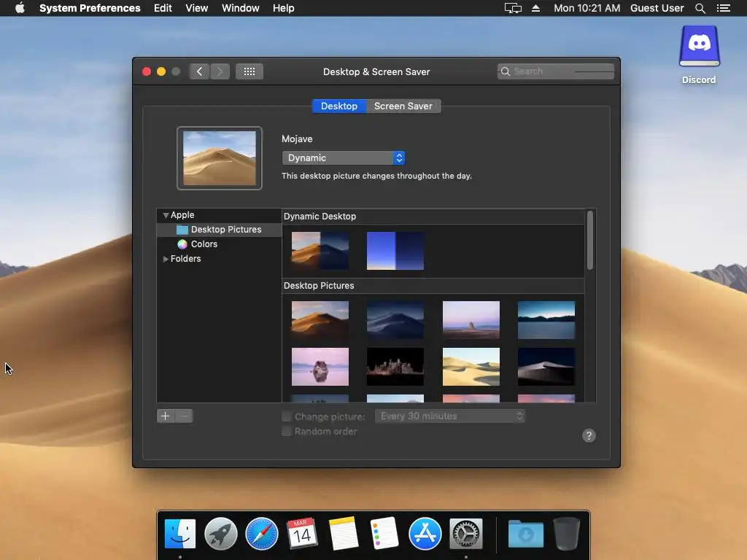Open Notification Center list icon
747x560 pixels.
click(723, 8)
